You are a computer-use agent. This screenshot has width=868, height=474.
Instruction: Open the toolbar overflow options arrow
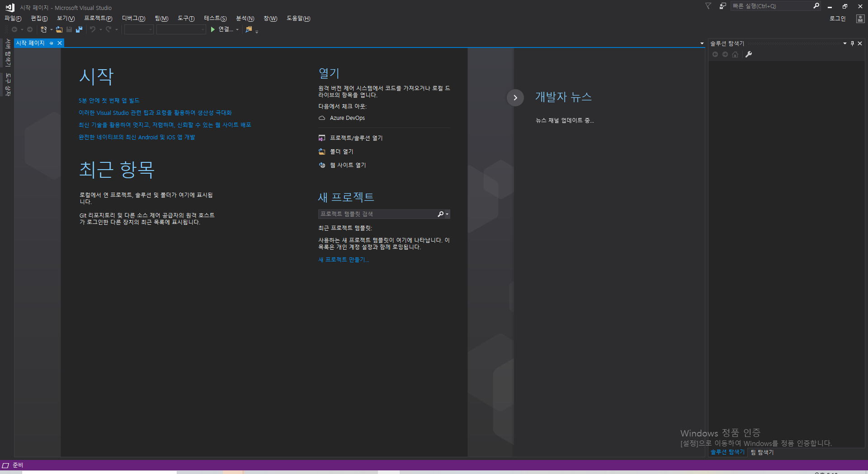[257, 32]
